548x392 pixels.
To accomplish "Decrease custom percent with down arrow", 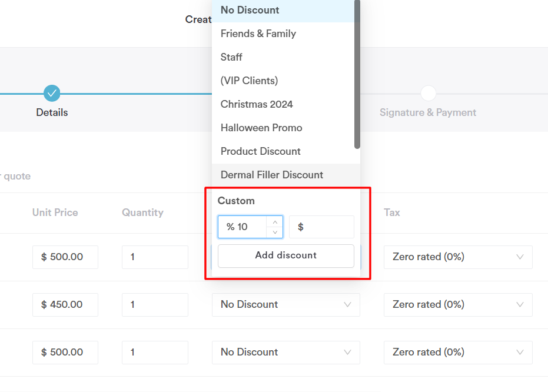I will coord(275,232).
